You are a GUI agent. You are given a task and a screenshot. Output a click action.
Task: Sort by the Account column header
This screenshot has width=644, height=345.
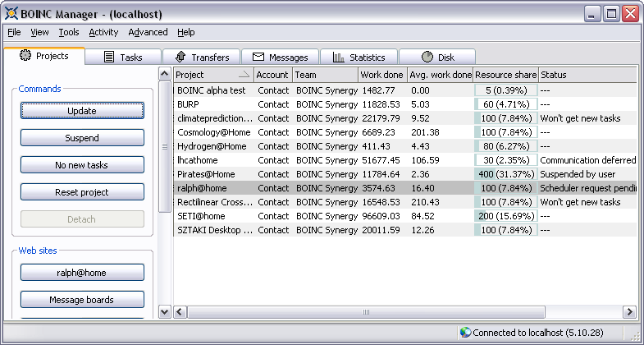(273, 75)
